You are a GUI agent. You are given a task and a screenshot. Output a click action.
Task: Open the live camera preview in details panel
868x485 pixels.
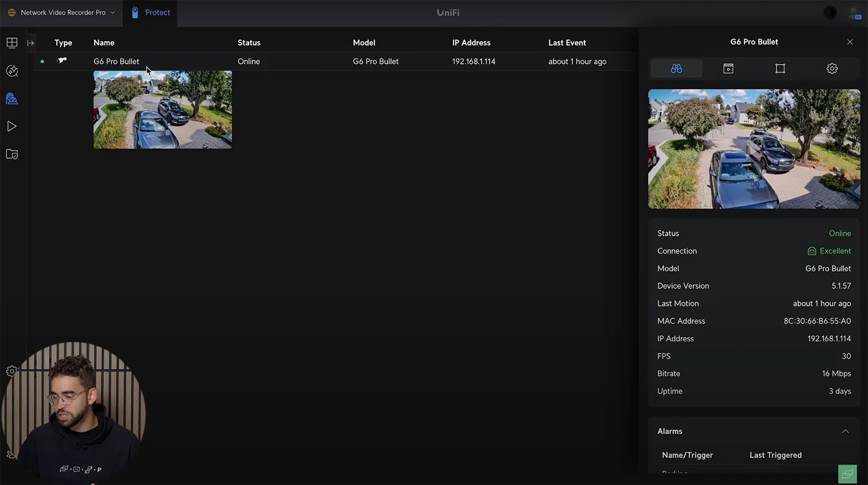tap(754, 149)
